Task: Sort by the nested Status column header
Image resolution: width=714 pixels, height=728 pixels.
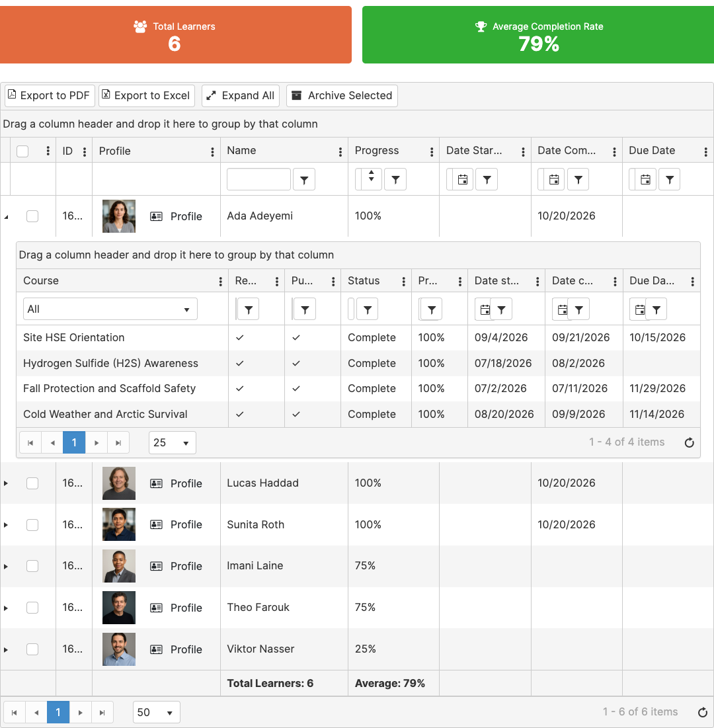Action: click(364, 280)
